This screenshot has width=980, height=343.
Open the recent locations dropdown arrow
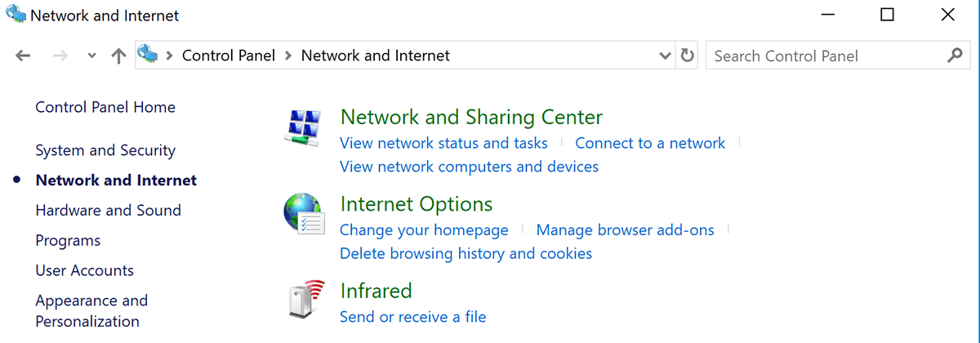tap(92, 56)
